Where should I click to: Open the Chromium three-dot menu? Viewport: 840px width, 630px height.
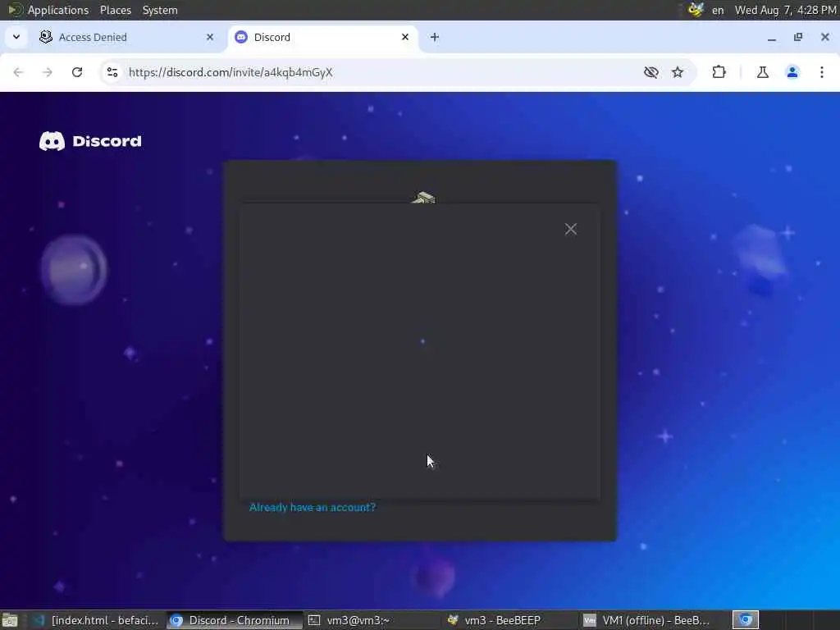click(x=822, y=72)
